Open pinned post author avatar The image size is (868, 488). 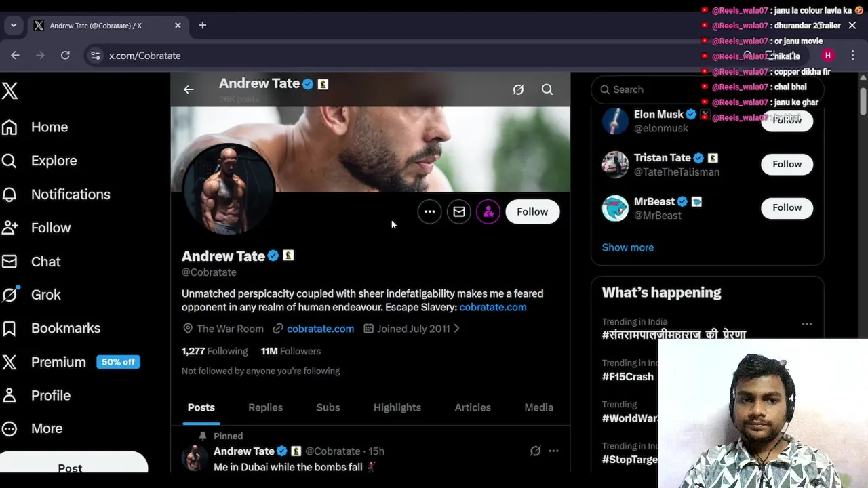coord(195,459)
